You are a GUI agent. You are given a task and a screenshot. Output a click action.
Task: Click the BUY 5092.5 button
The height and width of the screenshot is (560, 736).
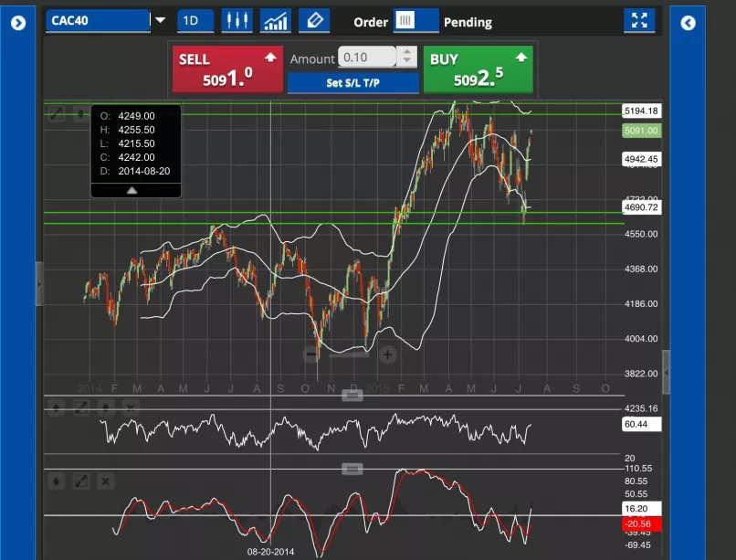point(478,69)
